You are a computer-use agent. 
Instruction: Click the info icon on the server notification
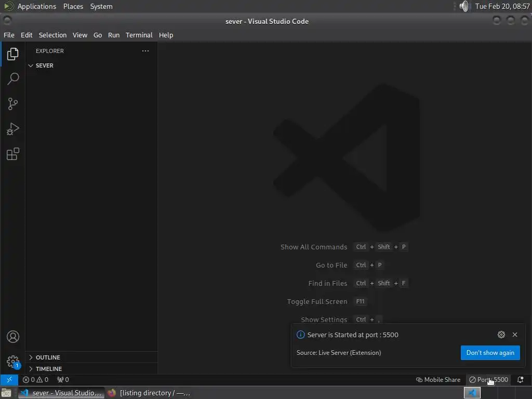(300, 335)
